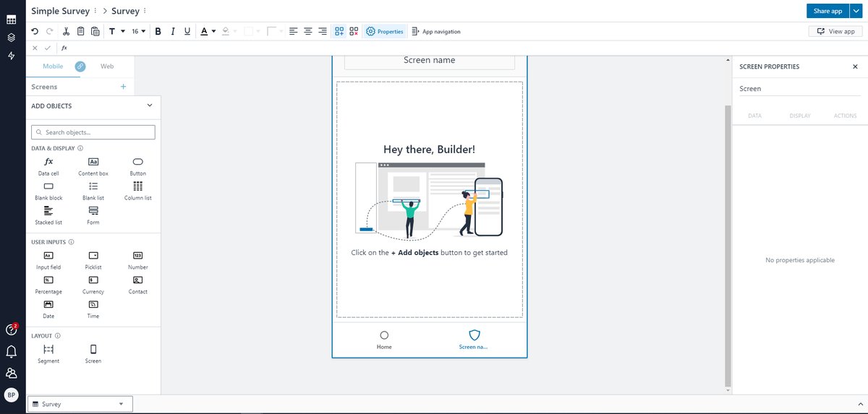Toggle the link between Mobile and Web
Screen dimensions: 868x414
80,66
